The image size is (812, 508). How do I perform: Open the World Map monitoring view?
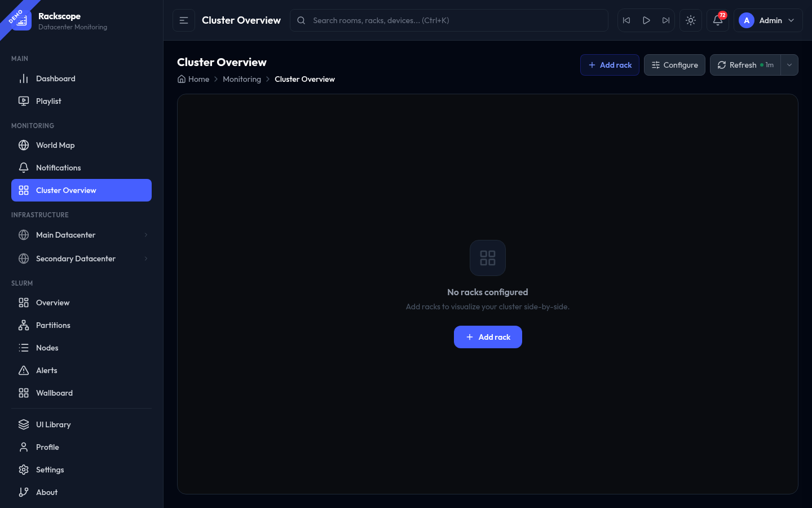pyautogui.click(x=55, y=145)
